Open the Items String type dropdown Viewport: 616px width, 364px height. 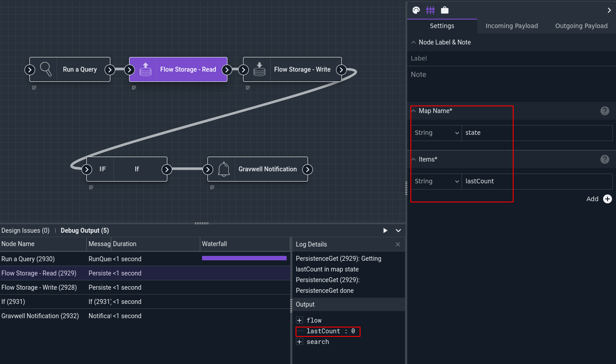(x=436, y=181)
